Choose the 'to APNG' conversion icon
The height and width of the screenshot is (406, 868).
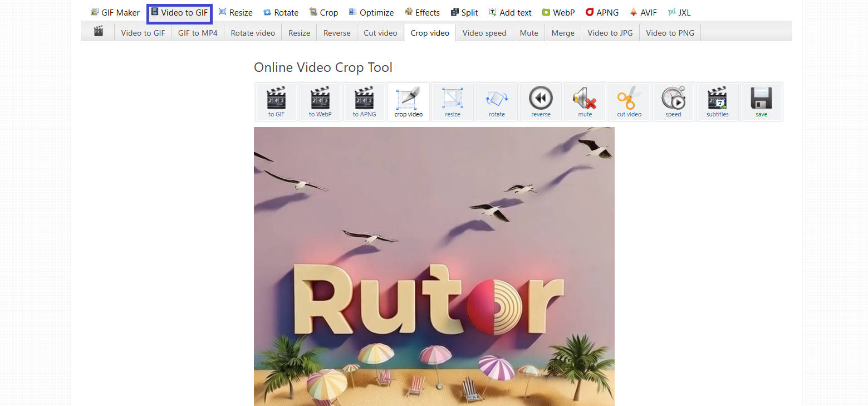tap(364, 101)
